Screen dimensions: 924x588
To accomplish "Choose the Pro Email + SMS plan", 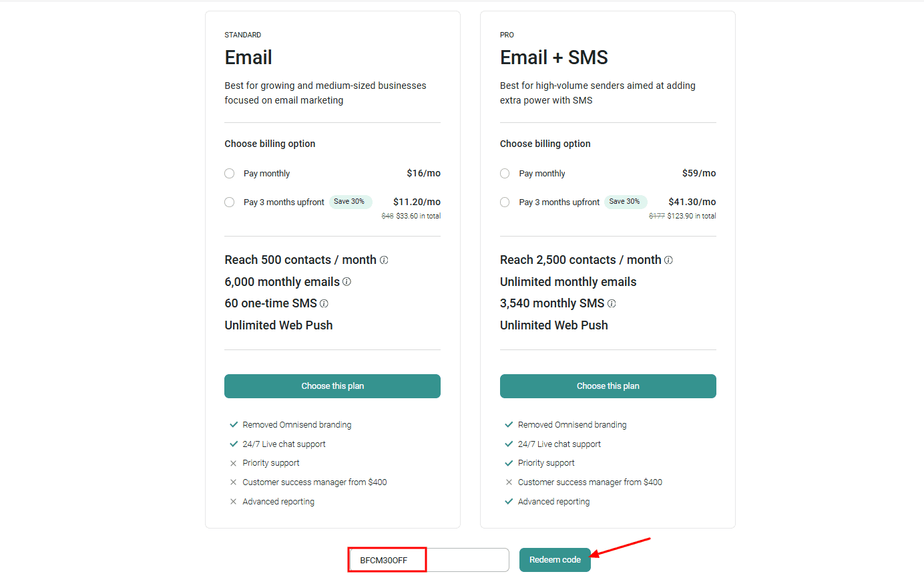I will 608,386.
